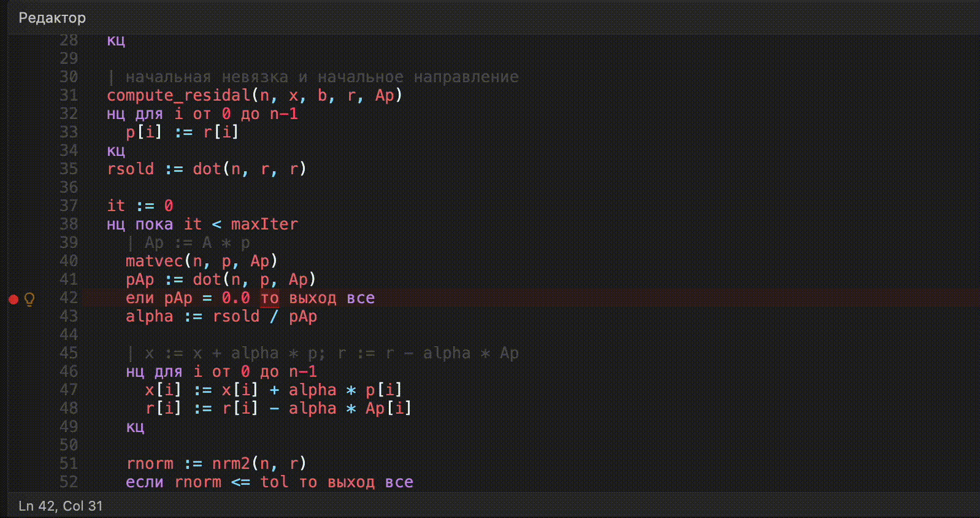980x518 pixels.
Task: Click line number 46 in the gutter
Action: [69, 371]
